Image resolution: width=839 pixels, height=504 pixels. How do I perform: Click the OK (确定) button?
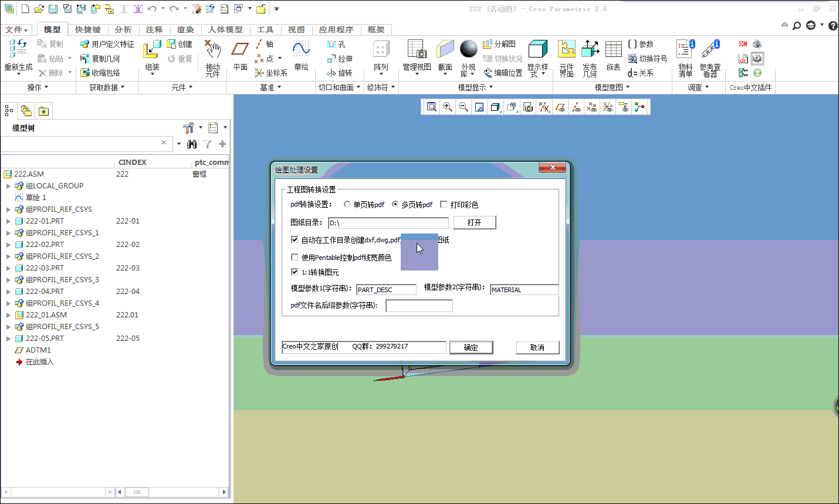click(471, 347)
